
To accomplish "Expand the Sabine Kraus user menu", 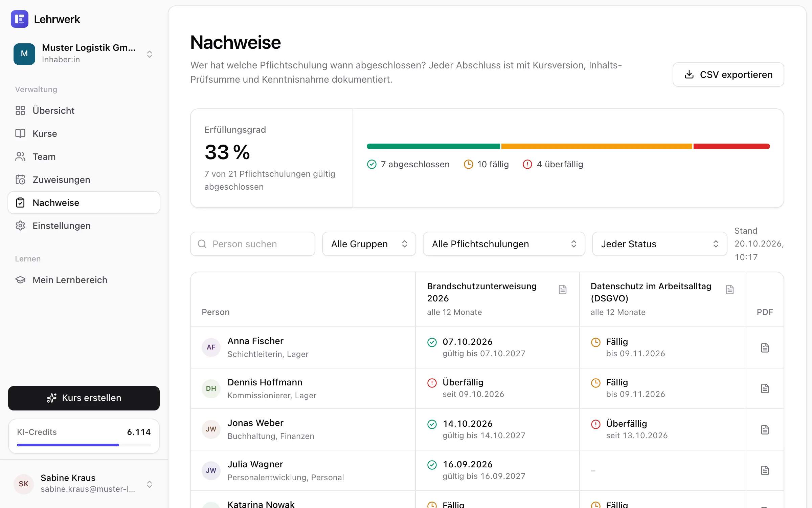I will 150,484.
